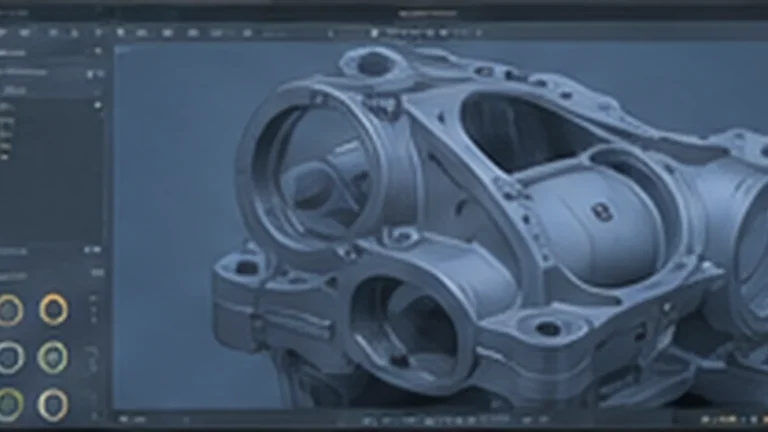Screen dimensions: 768x432
Task: Select the pale cream ring material thumbnail
Action: click(53, 405)
